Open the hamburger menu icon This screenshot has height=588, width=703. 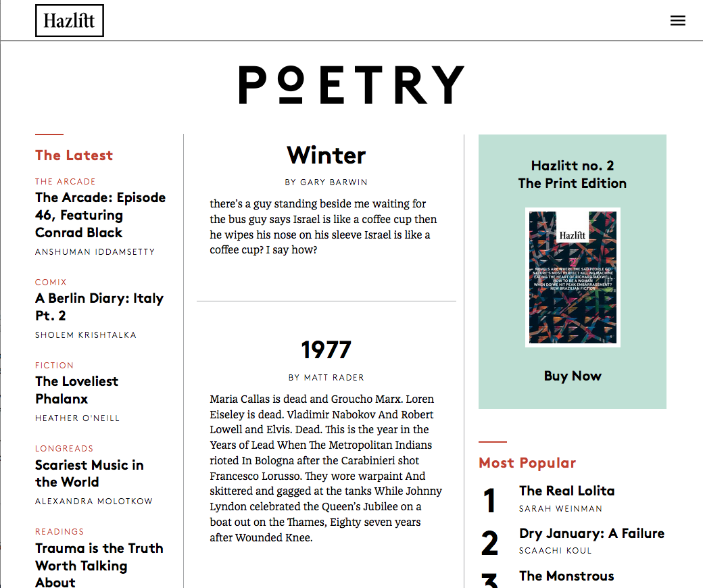coord(677,20)
